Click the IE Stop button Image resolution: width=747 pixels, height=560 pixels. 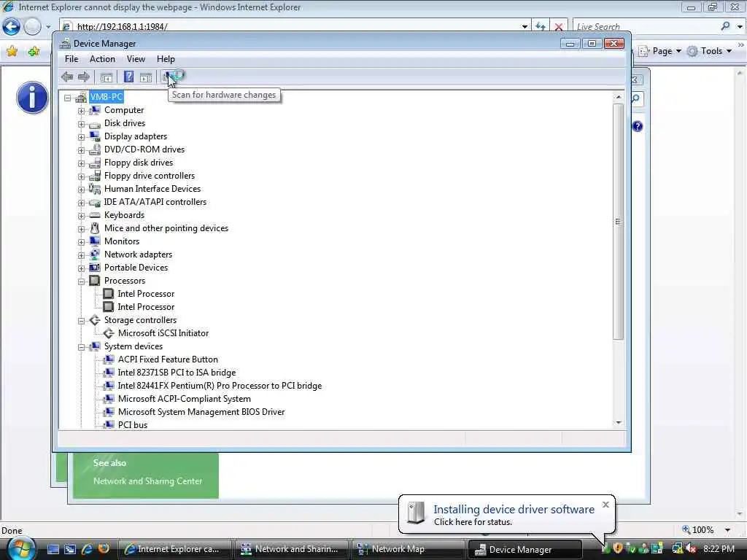559,27
